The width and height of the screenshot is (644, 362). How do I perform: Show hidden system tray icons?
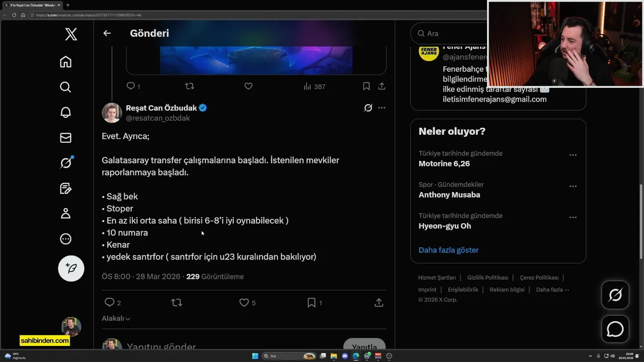(x=591, y=356)
